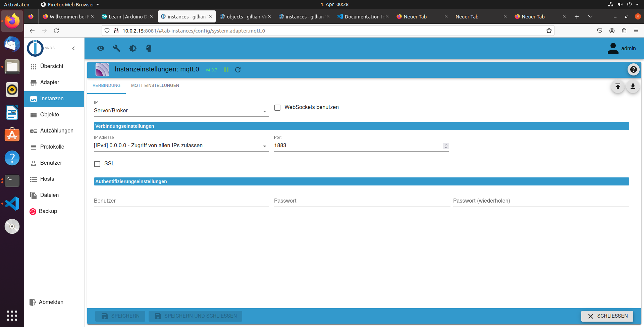The height and width of the screenshot is (327, 644).
Task: Adjust port number stepper arrows
Action: (x=446, y=146)
